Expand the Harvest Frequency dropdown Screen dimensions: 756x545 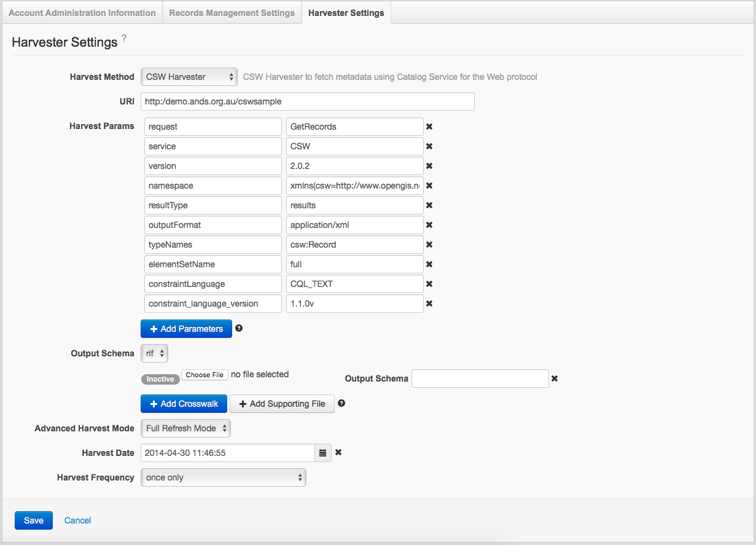click(x=223, y=477)
